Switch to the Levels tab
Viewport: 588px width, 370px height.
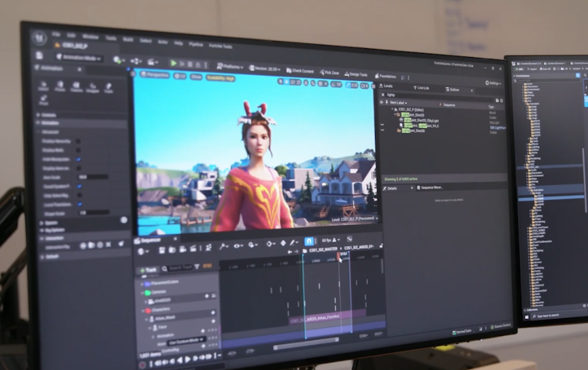[387, 86]
